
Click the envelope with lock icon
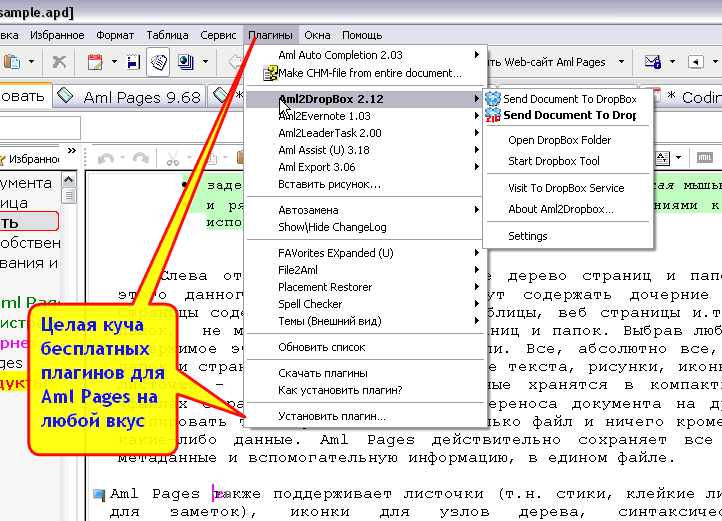click(x=653, y=62)
